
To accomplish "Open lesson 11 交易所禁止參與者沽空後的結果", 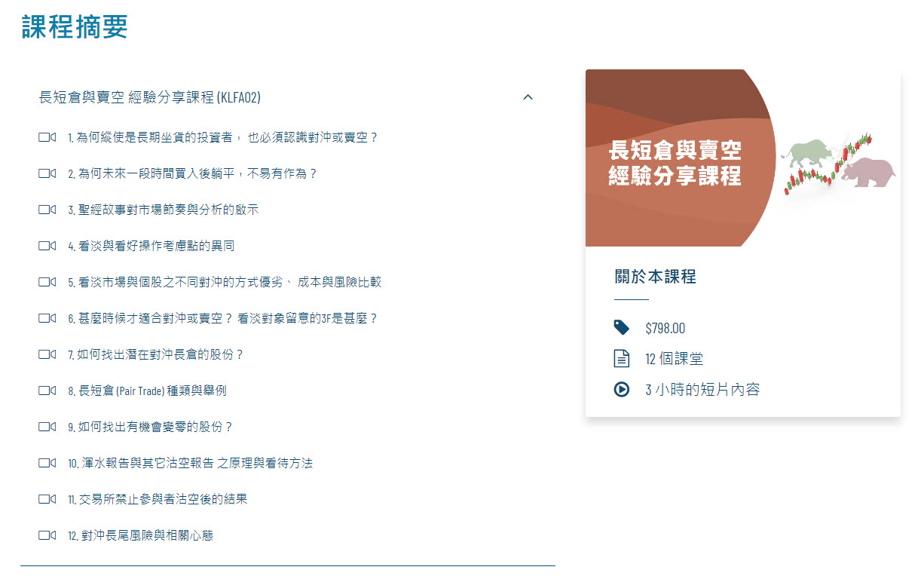I will tap(158, 499).
